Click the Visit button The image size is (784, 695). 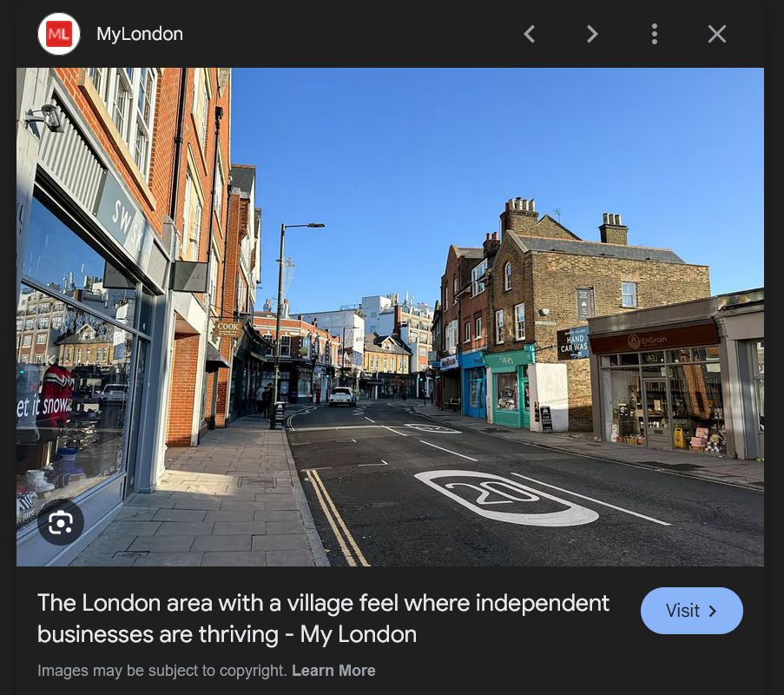click(691, 611)
